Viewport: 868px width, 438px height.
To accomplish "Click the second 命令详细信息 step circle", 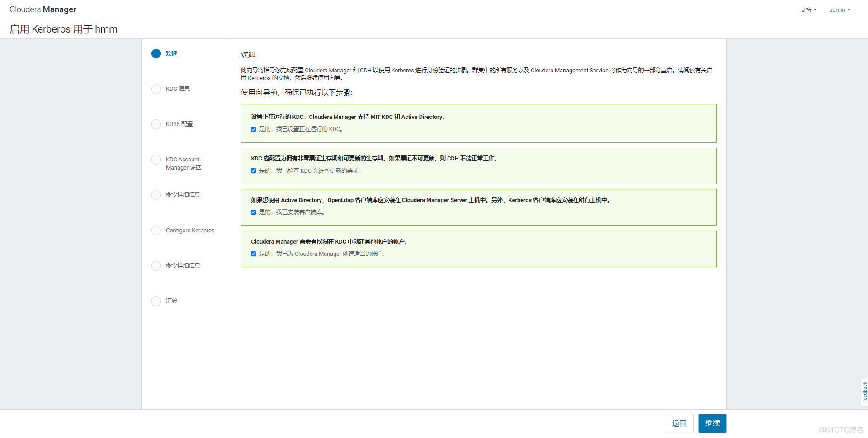I will [156, 266].
